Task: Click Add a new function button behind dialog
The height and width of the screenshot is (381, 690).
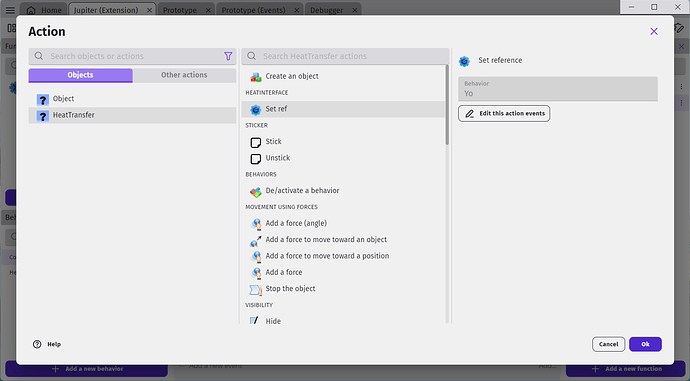Action: click(627, 370)
